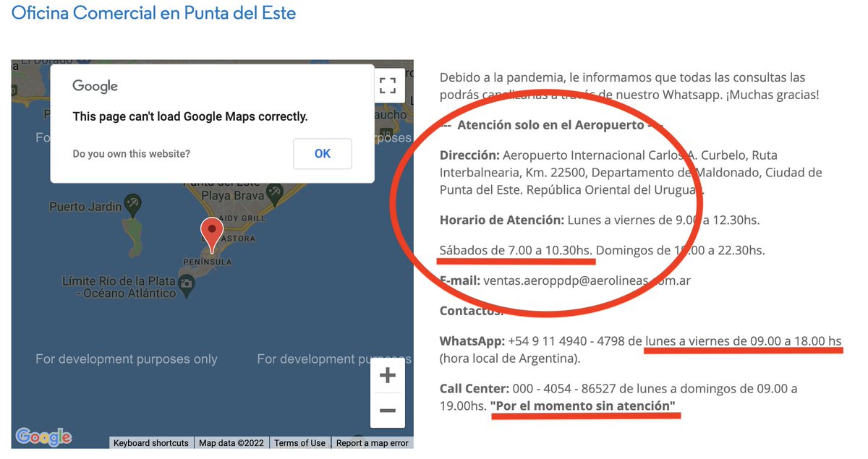Click the 'Do you own this website?' link
The width and height of the screenshot is (868, 459).
pyautogui.click(x=132, y=154)
